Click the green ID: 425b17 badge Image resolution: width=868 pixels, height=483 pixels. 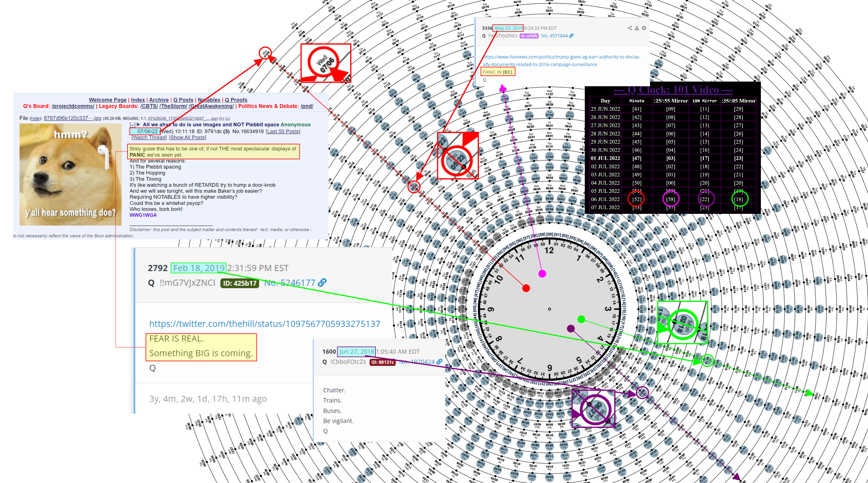[x=240, y=283]
